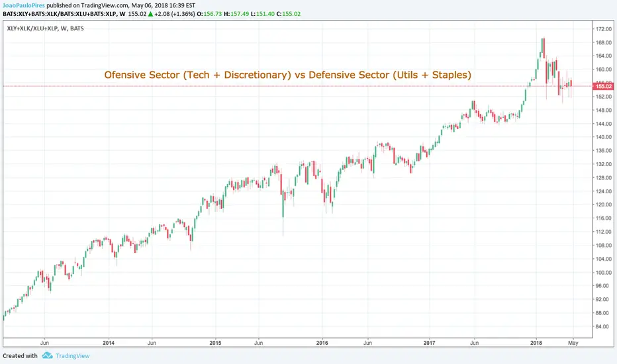Viewport: 617px width, 364px height.
Task: Click the 168.00 price axis label
Action: point(604,42)
